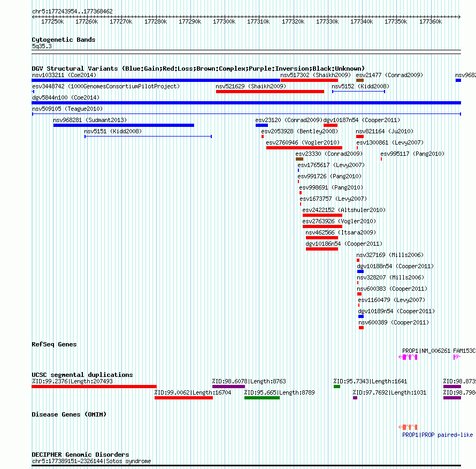476x469 pixels.
Task: Click the esv1673757 (Levy2007) variant label
Action: (x=333, y=199)
